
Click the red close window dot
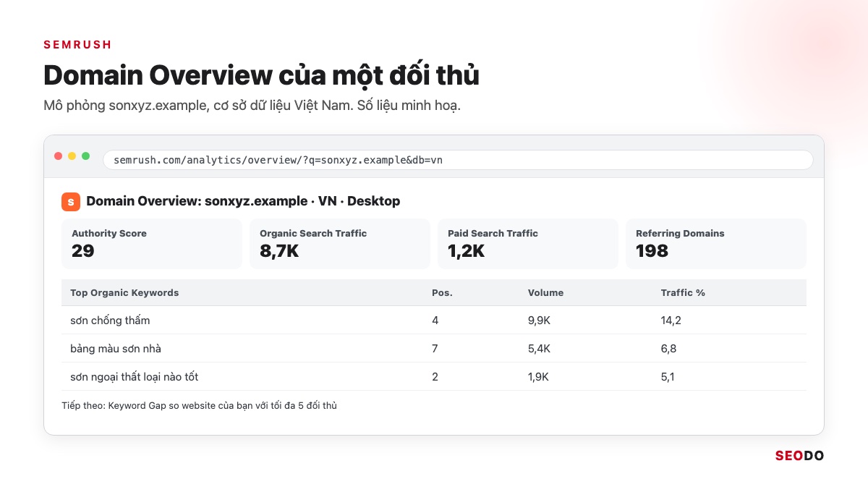click(x=59, y=156)
